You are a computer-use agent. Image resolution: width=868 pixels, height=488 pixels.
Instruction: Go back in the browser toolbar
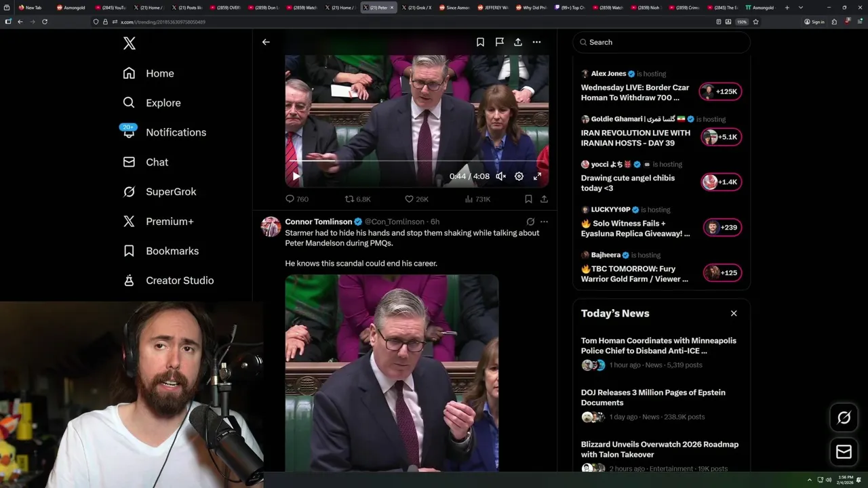point(20,22)
